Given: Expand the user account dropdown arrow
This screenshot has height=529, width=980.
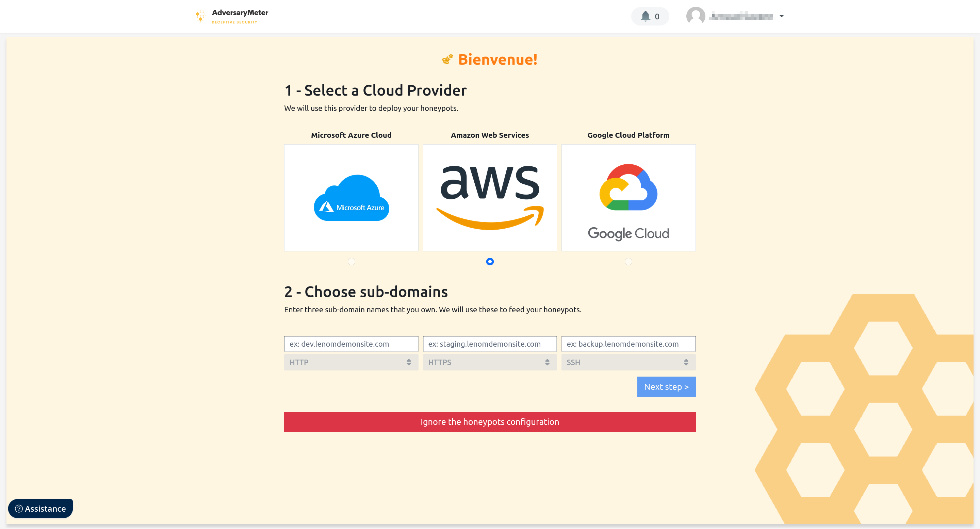Looking at the screenshot, I should [781, 16].
